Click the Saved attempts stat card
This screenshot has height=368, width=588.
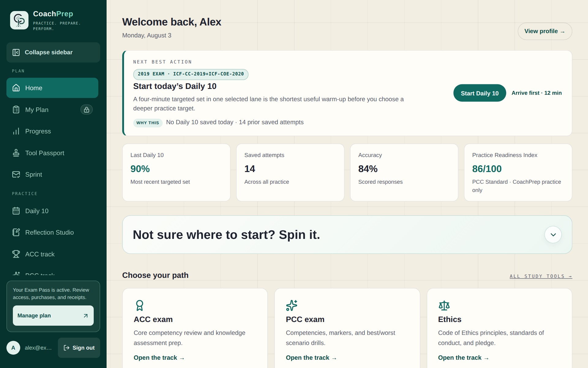pyautogui.click(x=290, y=172)
